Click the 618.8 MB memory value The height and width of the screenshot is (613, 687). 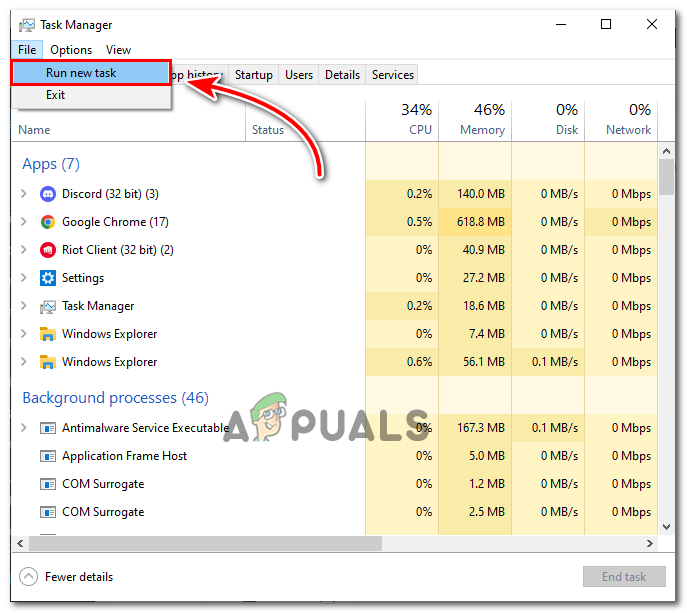coord(481,222)
